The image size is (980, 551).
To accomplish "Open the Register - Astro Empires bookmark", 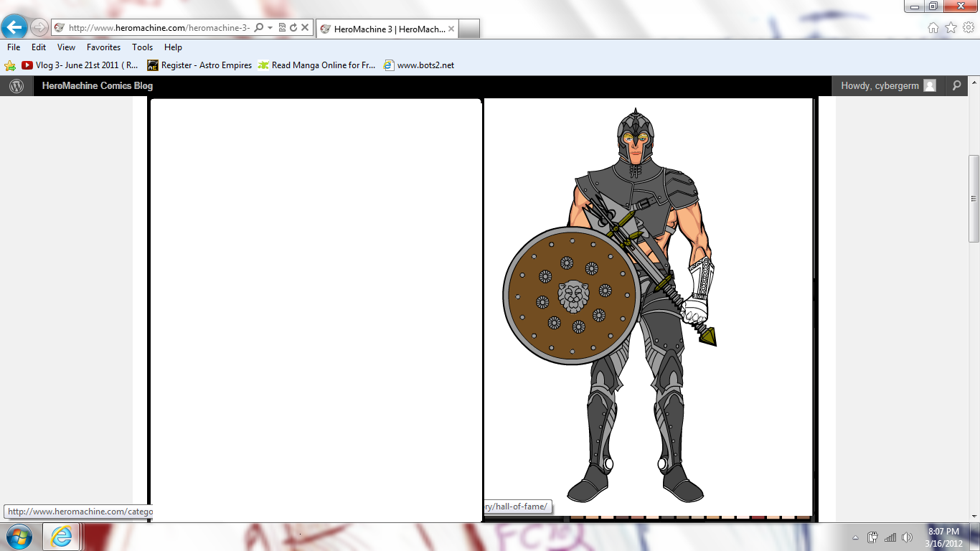I will 200,65.
